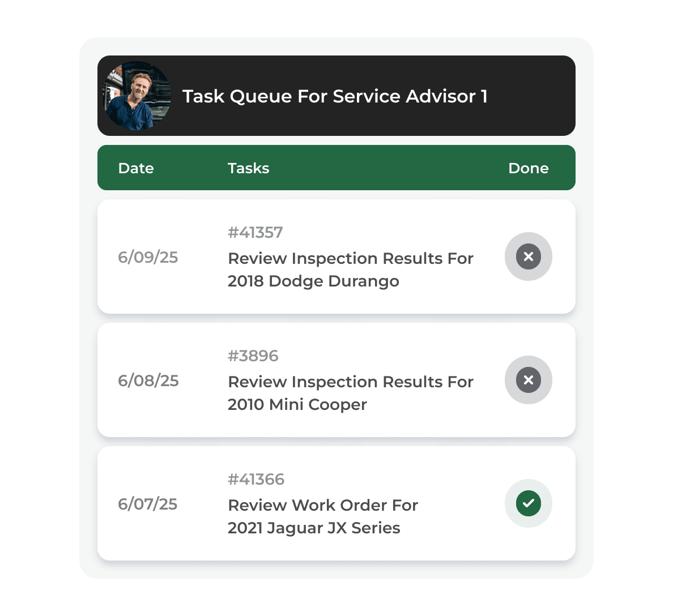Mark task #41357 as done
This screenshot has height=616, width=673.
pos(528,256)
